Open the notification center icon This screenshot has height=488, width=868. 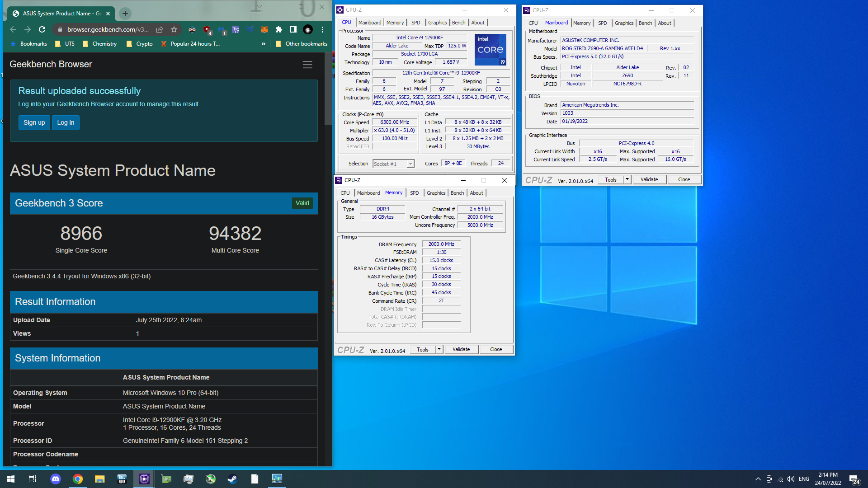pyautogui.click(x=854, y=479)
